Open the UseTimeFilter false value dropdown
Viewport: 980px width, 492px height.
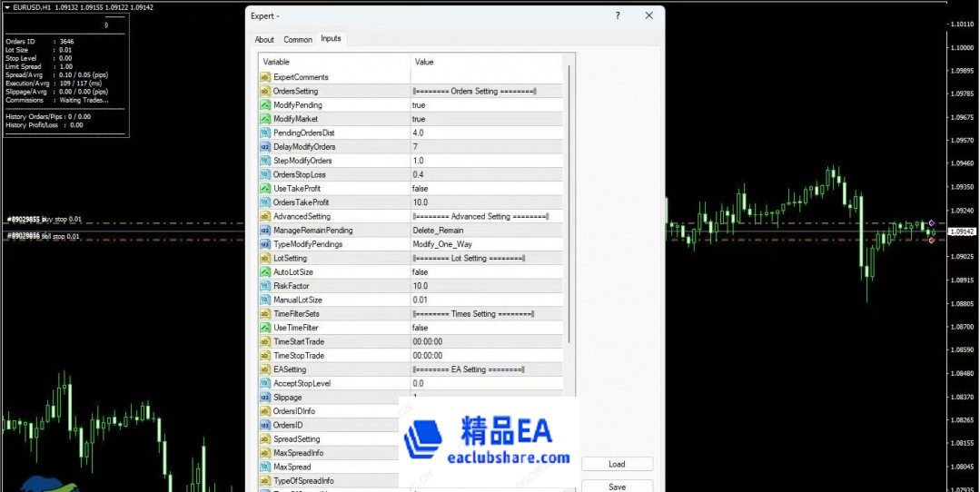pos(486,328)
